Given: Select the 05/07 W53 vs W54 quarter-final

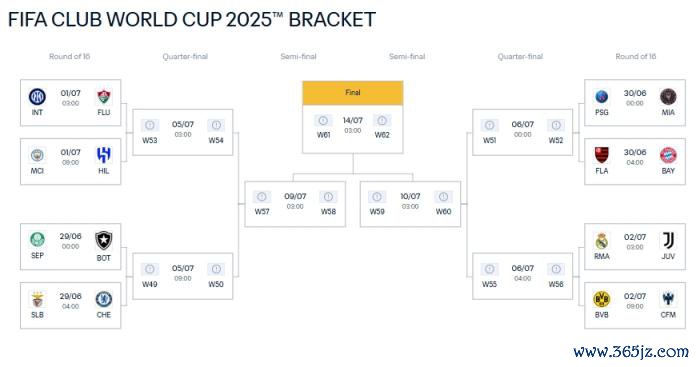Looking at the screenshot, I should point(183,132).
